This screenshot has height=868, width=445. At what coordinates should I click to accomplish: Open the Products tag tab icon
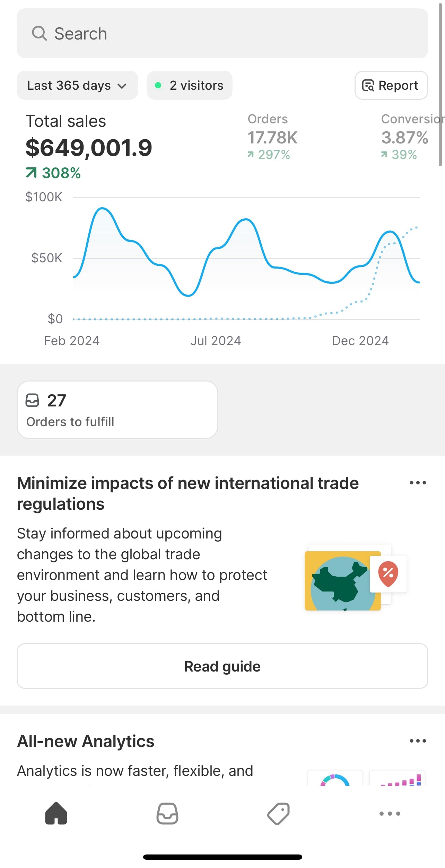pyautogui.click(x=278, y=813)
